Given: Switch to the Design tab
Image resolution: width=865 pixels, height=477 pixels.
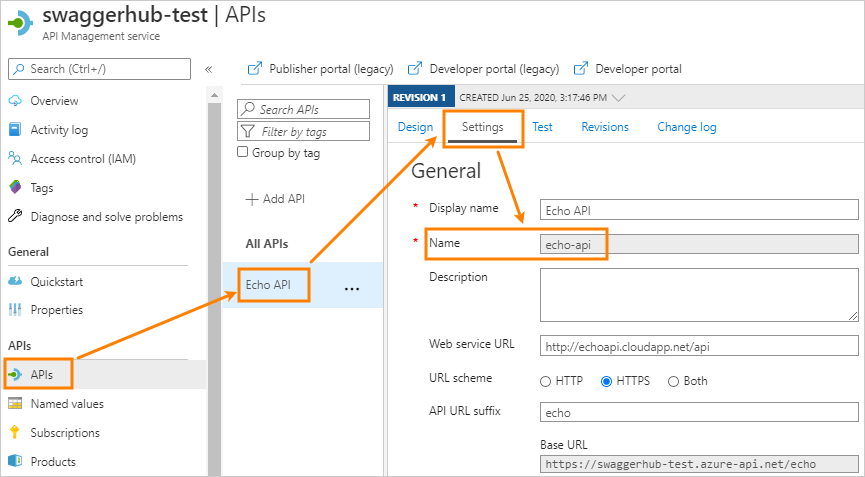Looking at the screenshot, I should [x=415, y=127].
